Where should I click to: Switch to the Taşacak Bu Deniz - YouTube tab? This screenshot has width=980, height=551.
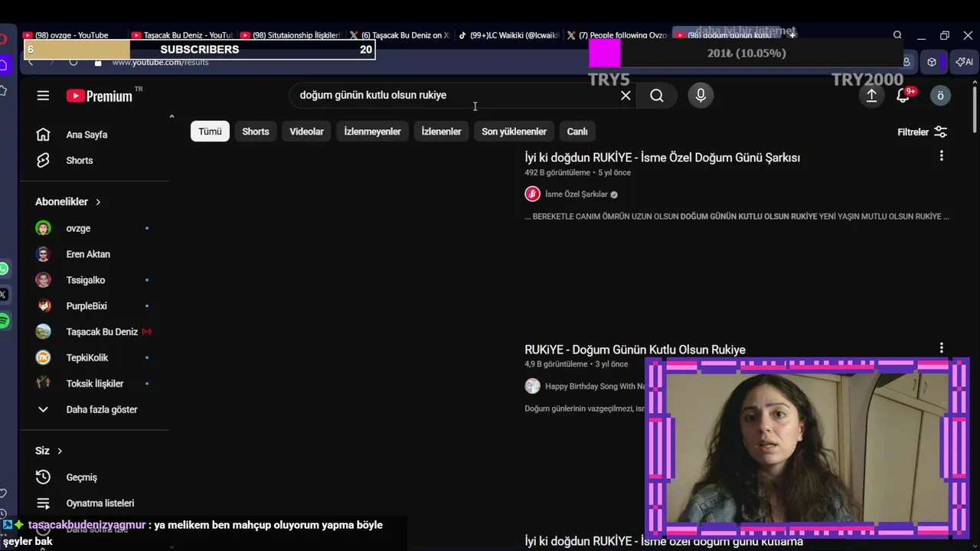click(x=182, y=35)
